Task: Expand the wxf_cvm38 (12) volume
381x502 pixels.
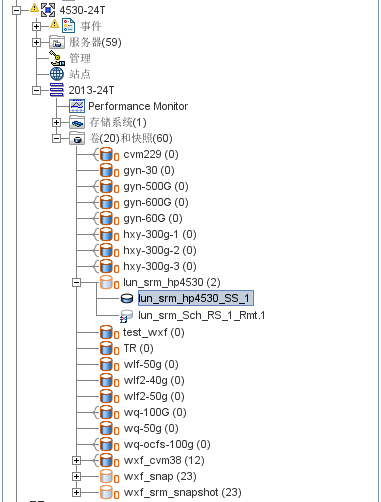Action: [76, 460]
